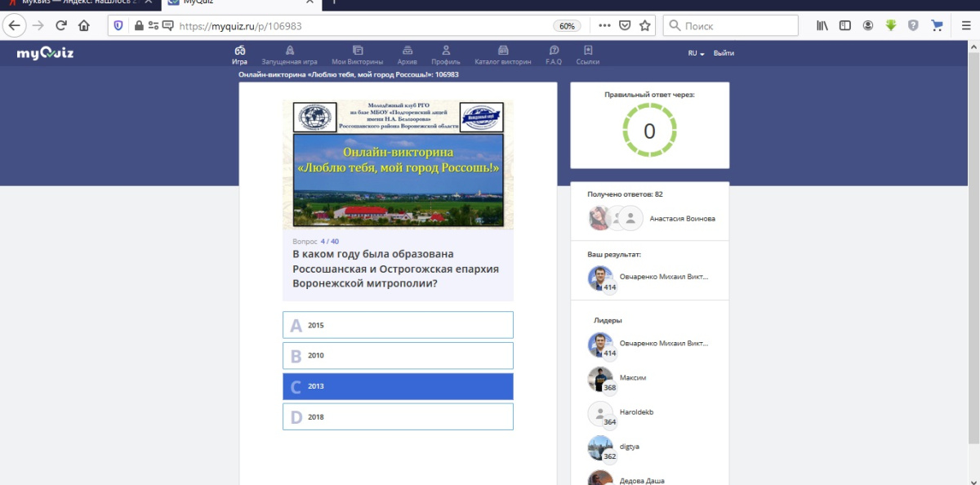Screen dimensions: 980x485
Task: Open the Firefox hamburger menu
Action: [965, 25]
